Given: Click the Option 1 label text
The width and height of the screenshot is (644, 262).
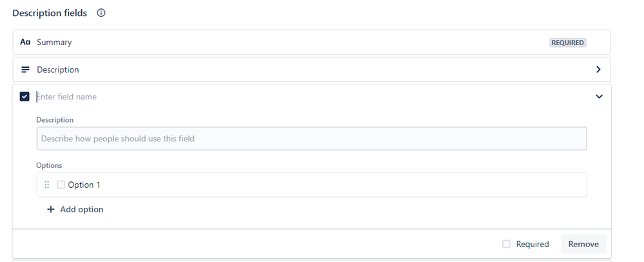Looking at the screenshot, I should pyautogui.click(x=84, y=185).
